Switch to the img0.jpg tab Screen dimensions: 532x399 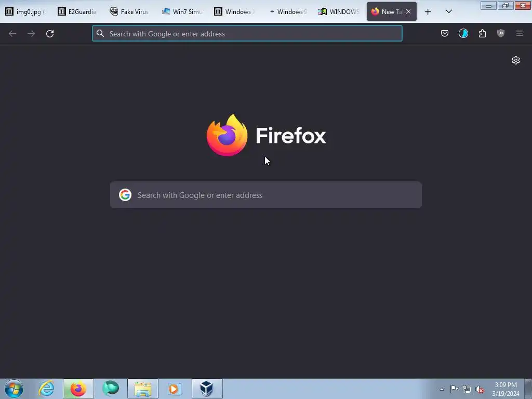26,11
